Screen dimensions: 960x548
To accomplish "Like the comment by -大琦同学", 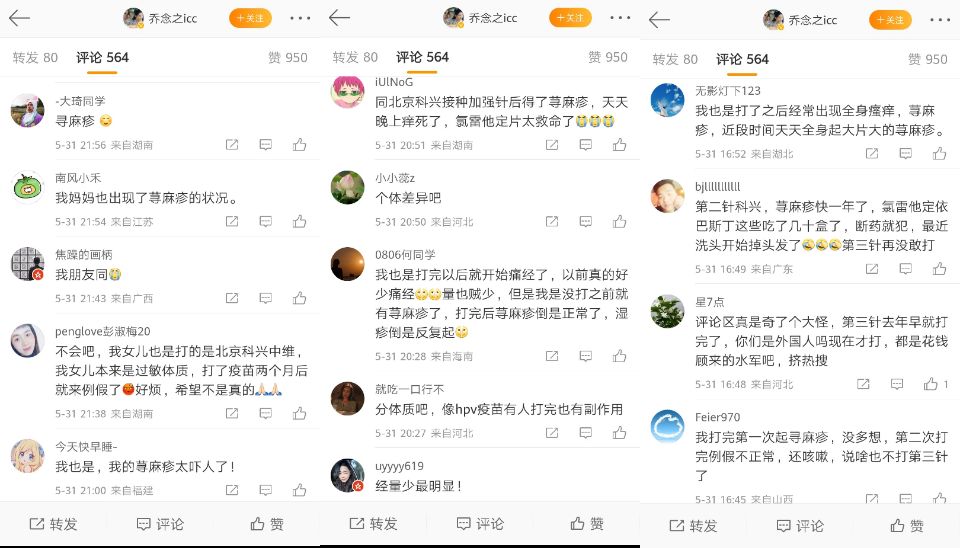I will [x=299, y=145].
